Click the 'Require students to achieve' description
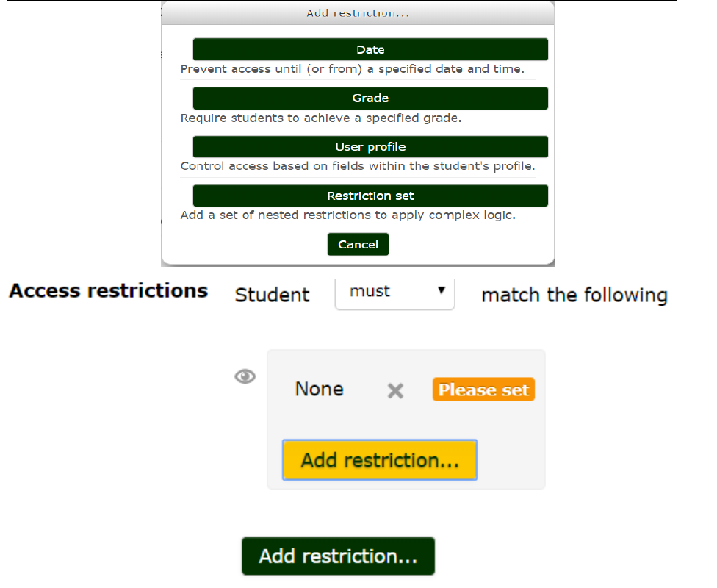The height and width of the screenshot is (588, 717). [x=321, y=118]
